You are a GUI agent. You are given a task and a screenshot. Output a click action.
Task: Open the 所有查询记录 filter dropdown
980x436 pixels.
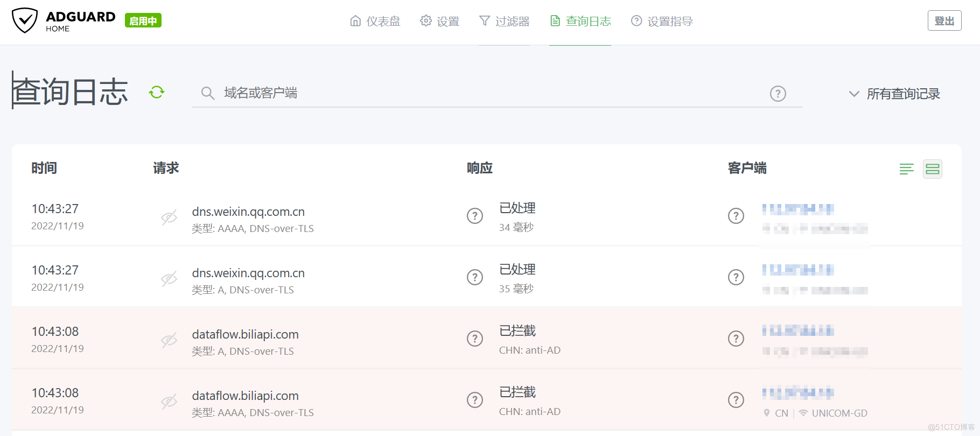pyautogui.click(x=894, y=93)
